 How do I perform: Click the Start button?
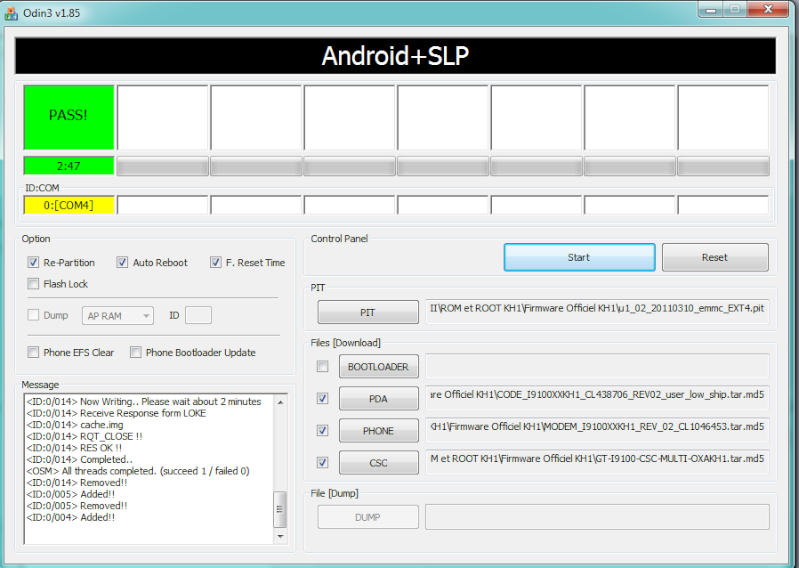coord(579,257)
